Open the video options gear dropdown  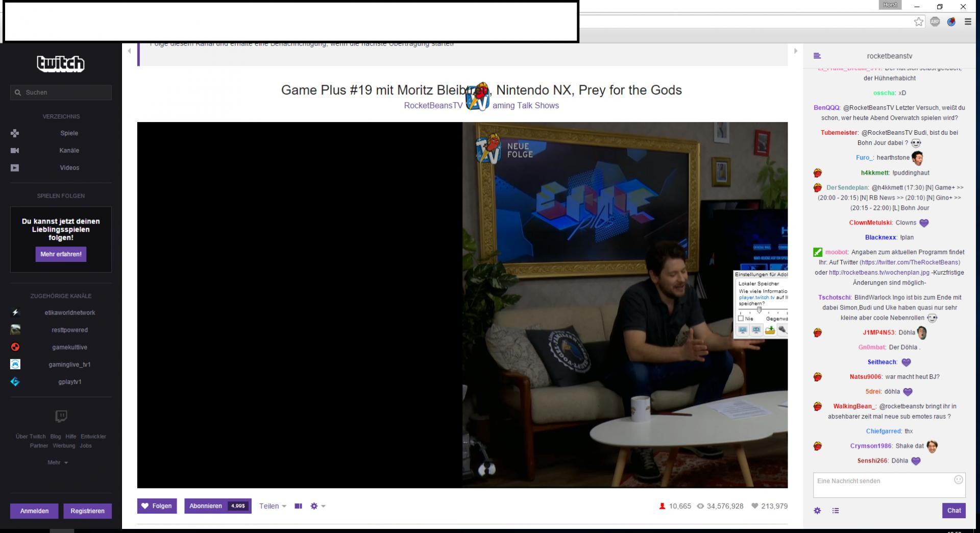pyautogui.click(x=317, y=506)
